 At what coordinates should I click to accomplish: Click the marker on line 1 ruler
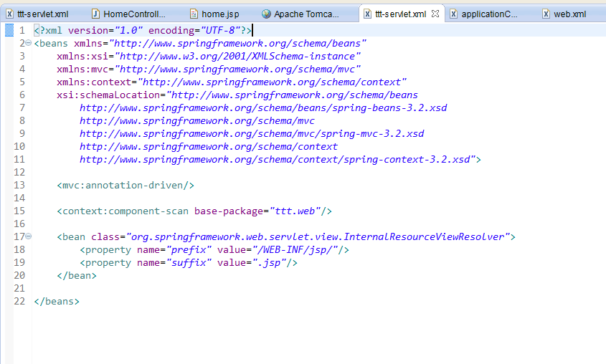pyautogui.click(x=9, y=30)
